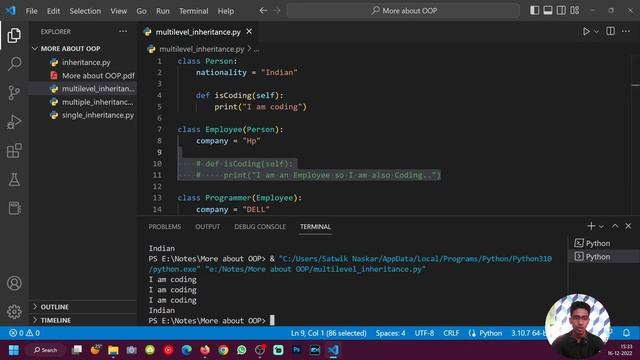Show errors and warnings in status bar

pyautogui.click(x=24, y=333)
